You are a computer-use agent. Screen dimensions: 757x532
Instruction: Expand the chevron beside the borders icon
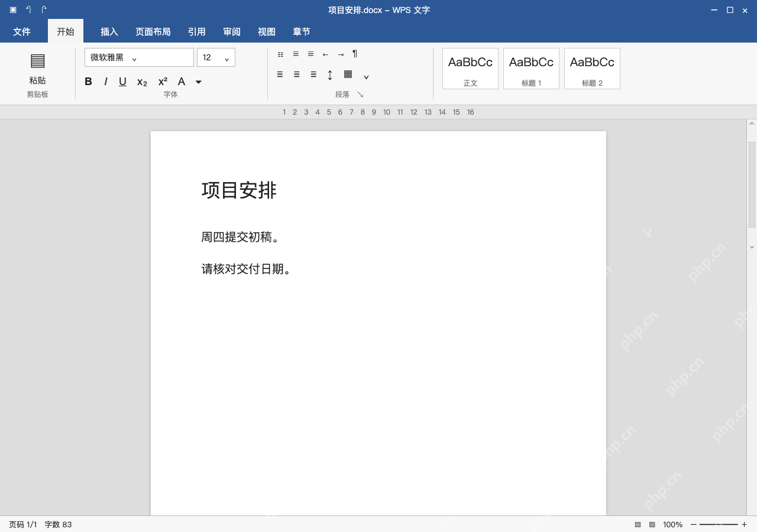pyautogui.click(x=366, y=77)
